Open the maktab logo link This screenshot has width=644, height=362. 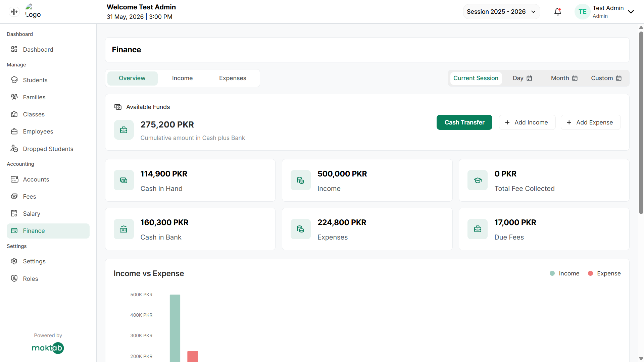48,348
